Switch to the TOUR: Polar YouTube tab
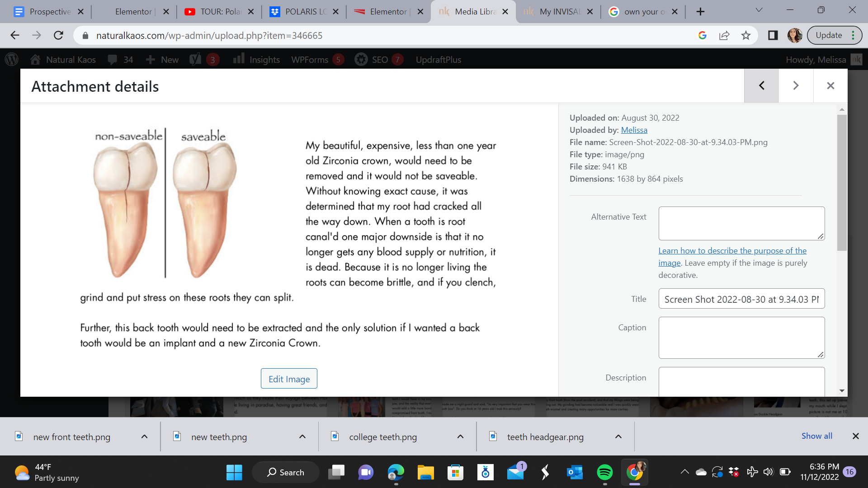Screen dimensions: 868x488 click(220, 11)
